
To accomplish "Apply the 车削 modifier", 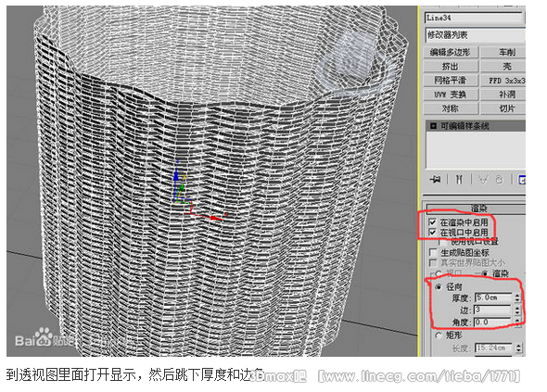I will pyautogui.click(x=503, y=52).
